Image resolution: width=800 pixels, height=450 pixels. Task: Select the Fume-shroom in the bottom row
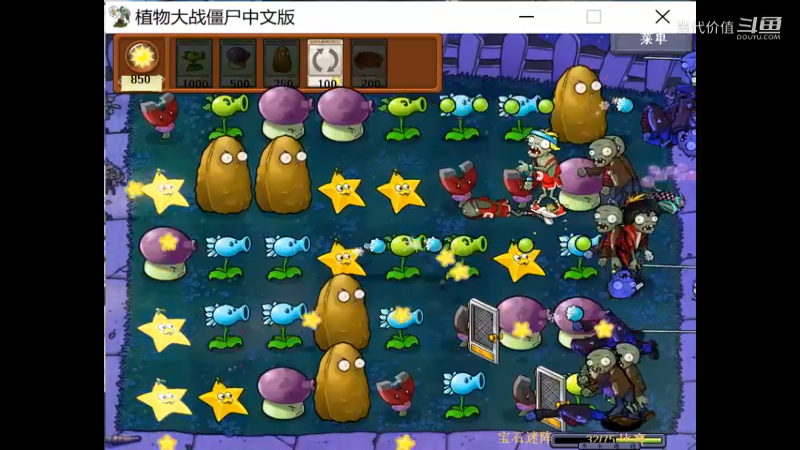point(284,393)
